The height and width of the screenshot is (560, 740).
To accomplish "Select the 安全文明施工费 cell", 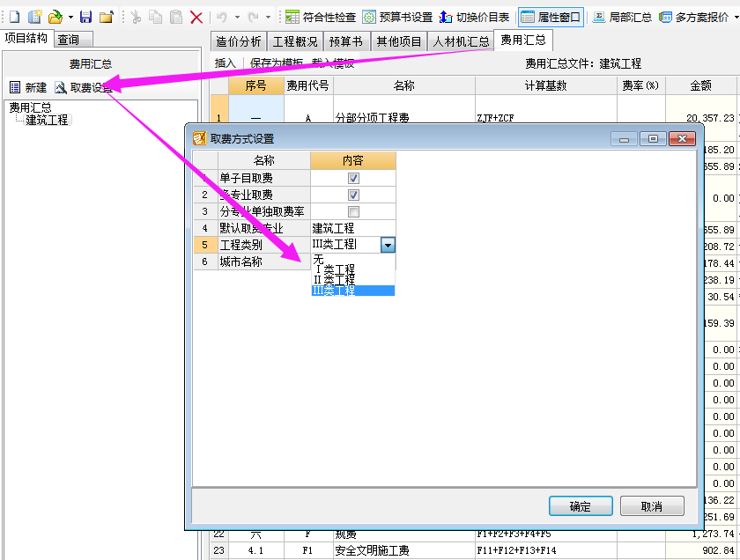I will (x=404, y=550).
